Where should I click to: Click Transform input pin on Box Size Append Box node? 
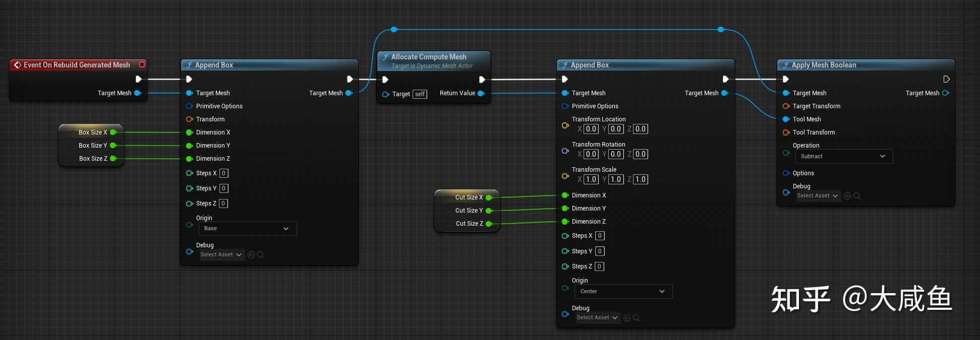(190, 119)
